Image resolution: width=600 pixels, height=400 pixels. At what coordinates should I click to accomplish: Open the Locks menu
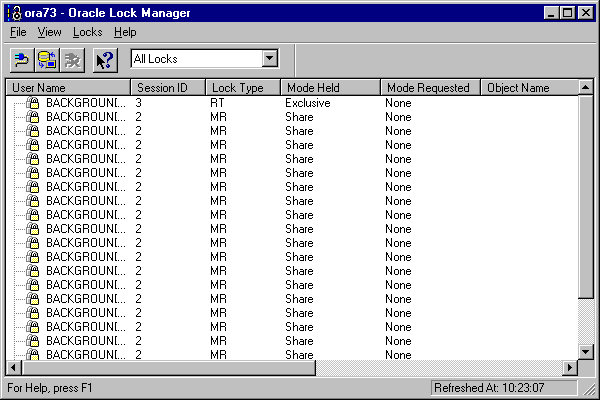pos(88,32)
